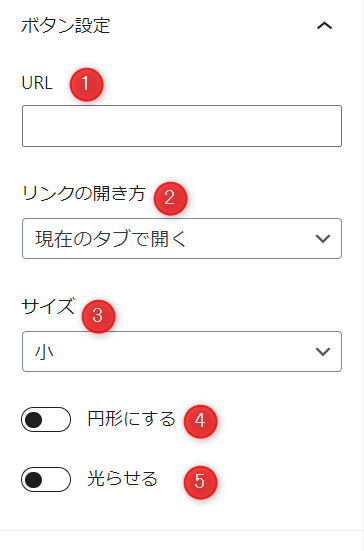Click the 光らせる label text
This screenshot has height=551, width=364.
(122, 479)
